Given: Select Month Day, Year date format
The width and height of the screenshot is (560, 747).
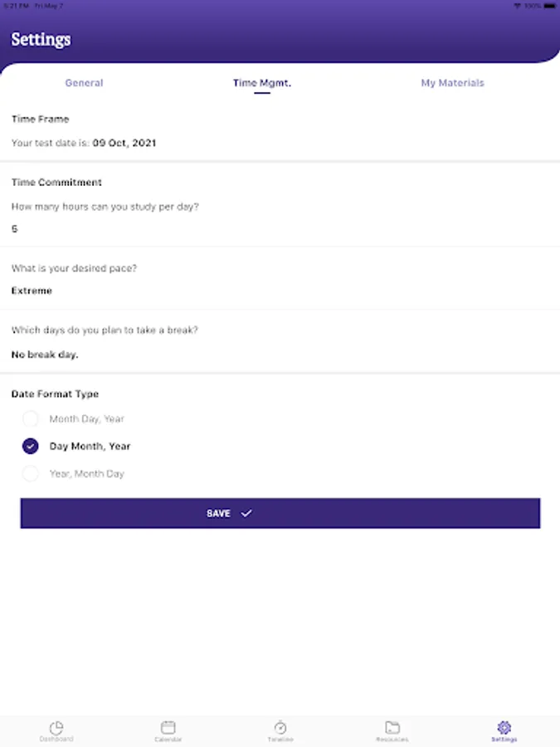Looking at the screenshot, I should tap(31, 419).
